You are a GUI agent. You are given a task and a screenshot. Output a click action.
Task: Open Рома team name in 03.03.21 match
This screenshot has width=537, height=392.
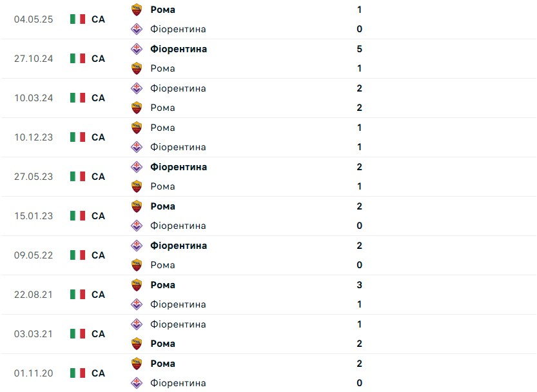[x=162, y=344]
